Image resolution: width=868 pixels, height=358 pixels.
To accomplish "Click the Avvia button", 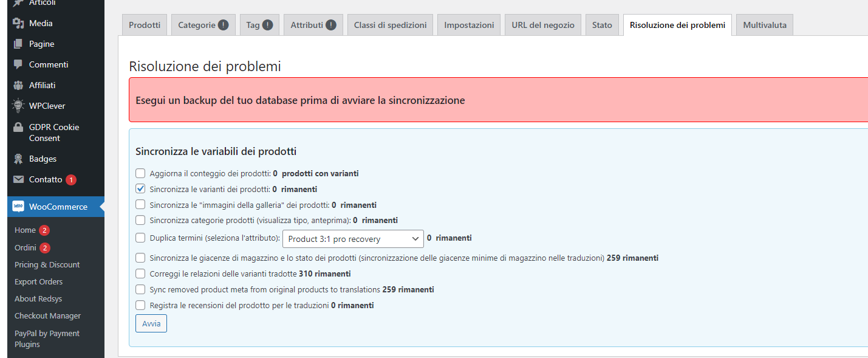I will coord(151,323).
